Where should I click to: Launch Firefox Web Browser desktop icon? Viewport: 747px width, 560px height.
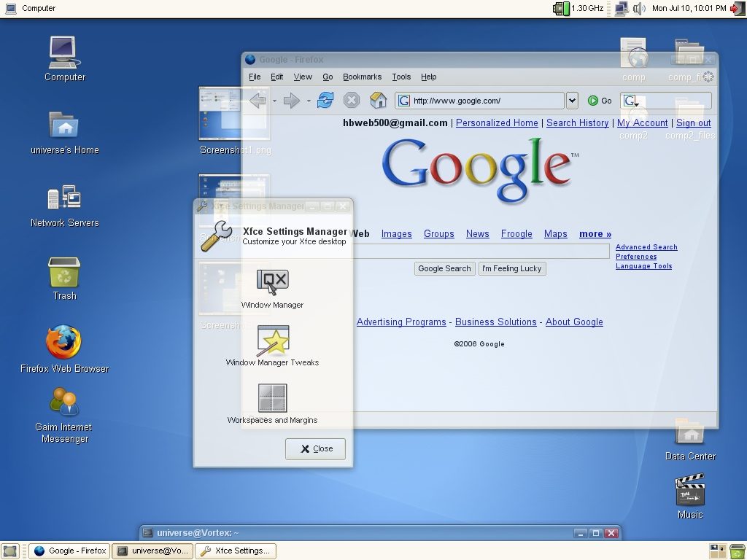64,349
